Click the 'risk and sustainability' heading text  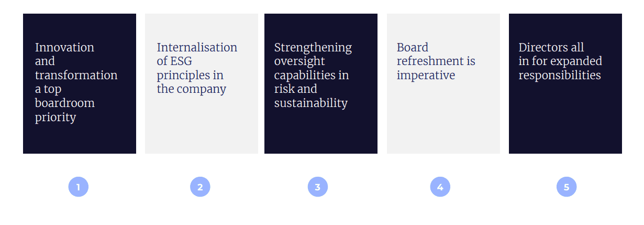point(310,96)
